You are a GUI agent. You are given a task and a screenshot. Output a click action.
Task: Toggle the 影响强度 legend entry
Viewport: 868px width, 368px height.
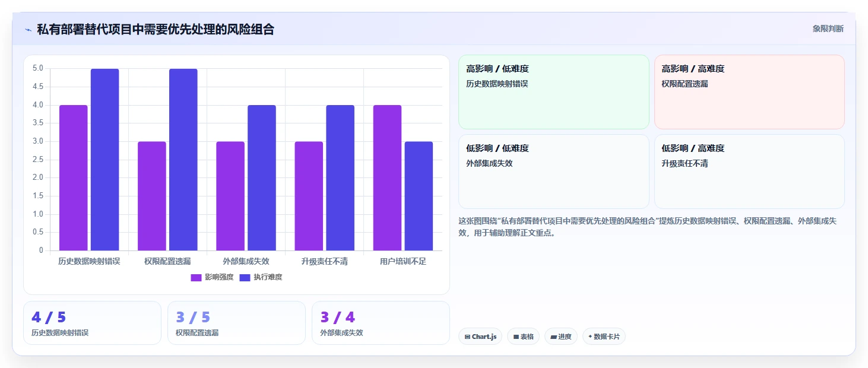tap(212, 277)
